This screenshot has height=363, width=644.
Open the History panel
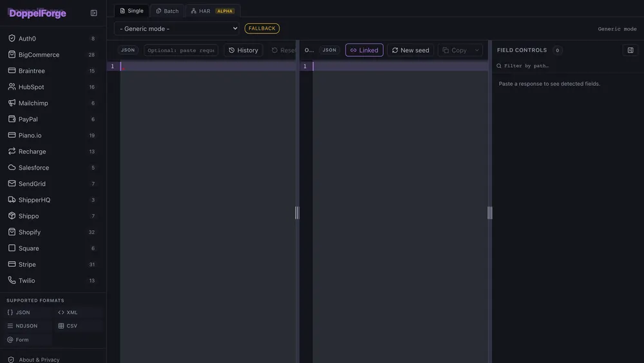pos(243,50)
